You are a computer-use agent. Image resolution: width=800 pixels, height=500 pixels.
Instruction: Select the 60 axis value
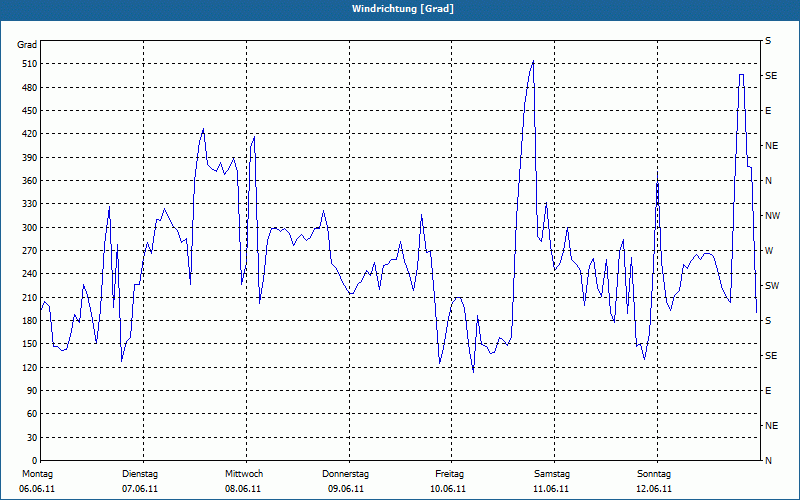[x=32, y=414]
